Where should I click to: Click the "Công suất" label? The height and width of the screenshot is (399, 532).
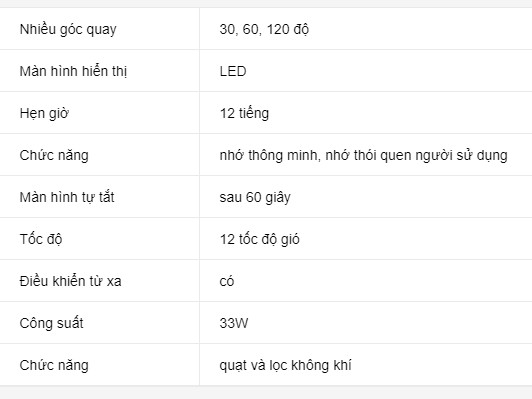pos(52,323)
